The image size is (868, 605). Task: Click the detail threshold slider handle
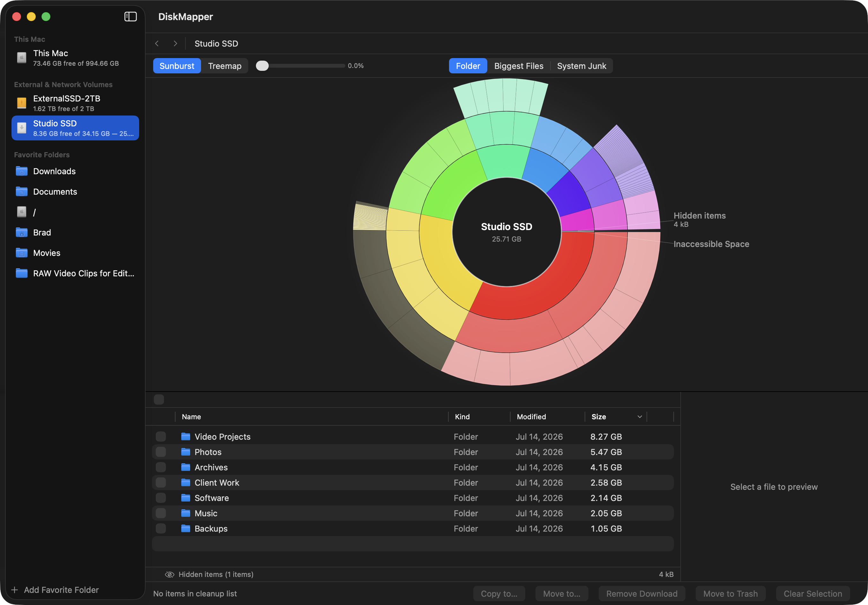click(262, 66)
